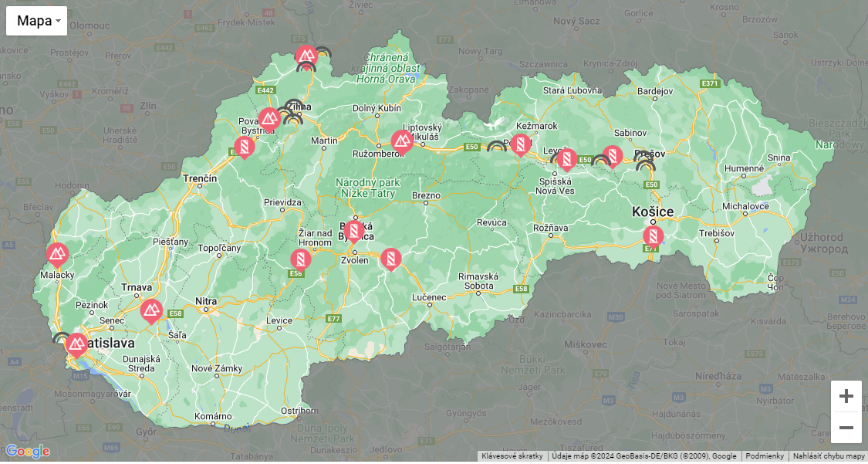Select the warning triangle marker near Trnava
The width and height of the screenshot is (868, 464).
pyautogui.click(x=151, y=310)
